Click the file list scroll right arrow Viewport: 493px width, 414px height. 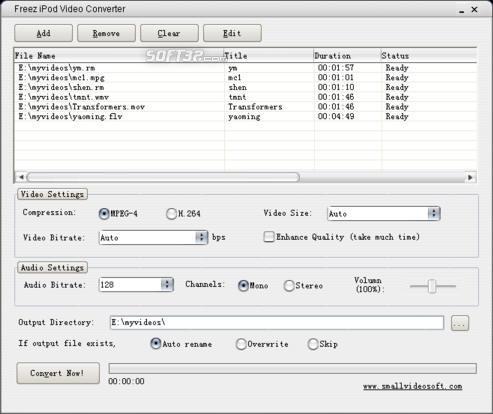[x=470, y=177]
